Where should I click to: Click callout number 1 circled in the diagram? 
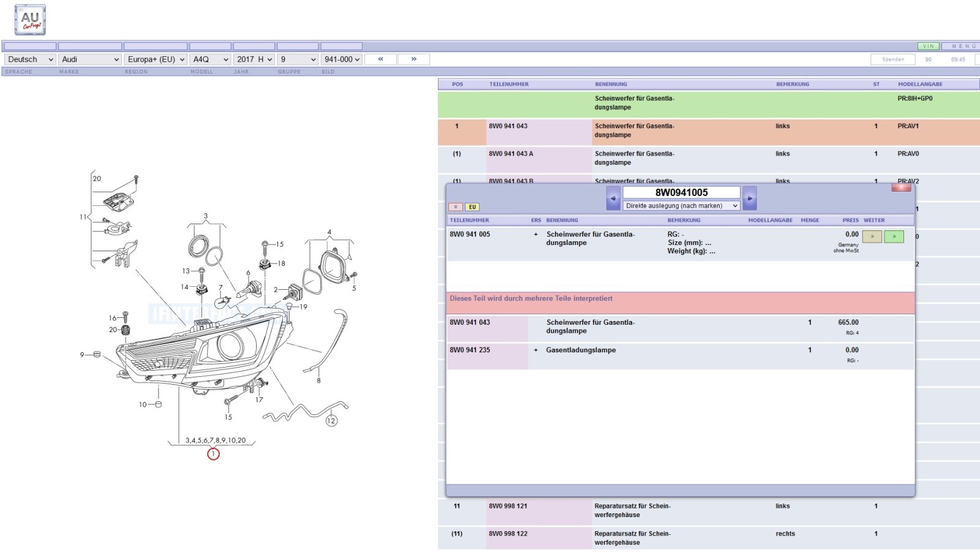(x=213, y=454)
